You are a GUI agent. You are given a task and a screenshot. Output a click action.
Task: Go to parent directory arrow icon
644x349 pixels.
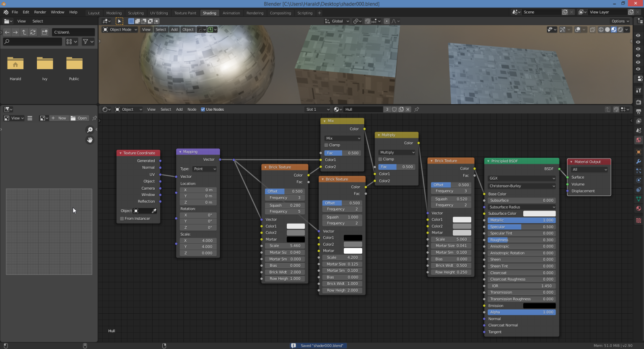tap(24, 32)
